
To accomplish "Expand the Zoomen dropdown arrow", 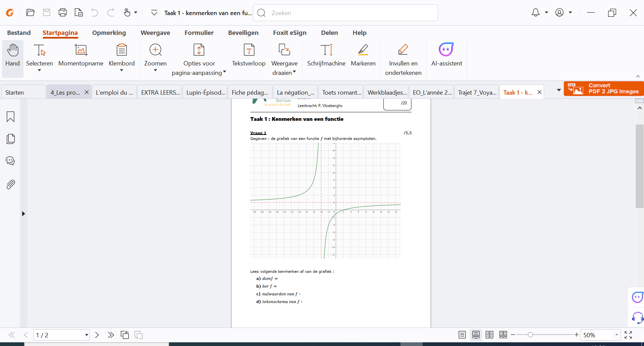I will (x=155, y=70).
